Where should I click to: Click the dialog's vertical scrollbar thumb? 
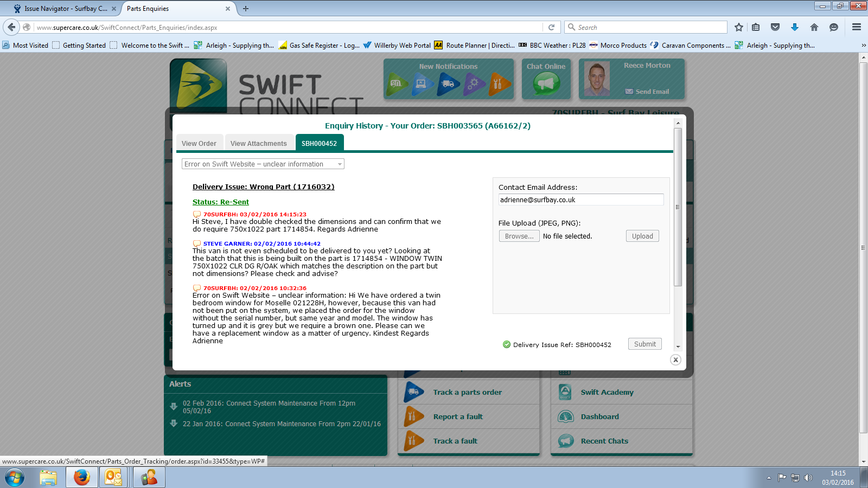click(678, 207)
